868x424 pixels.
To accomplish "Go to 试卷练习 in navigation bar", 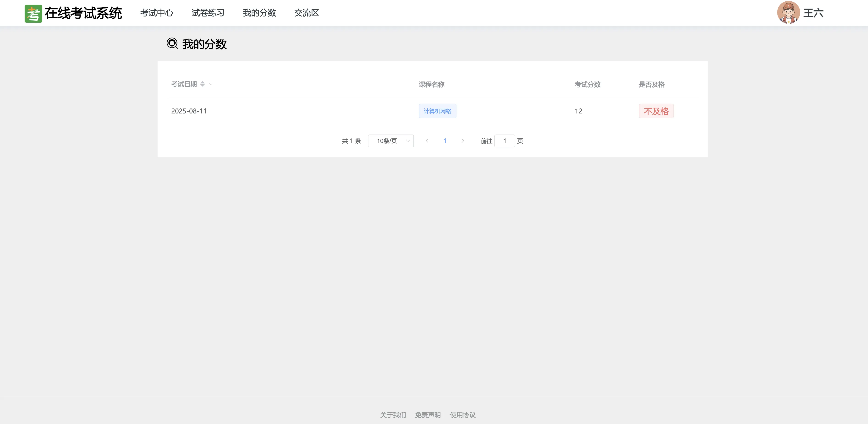I will click(x=208, y=13).
